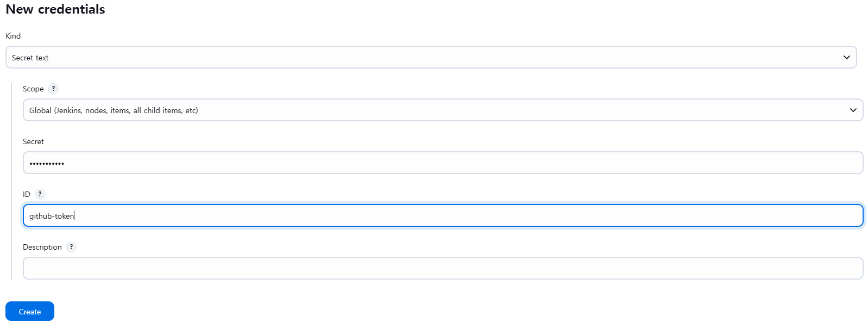This screenshot has height=334, width=868.
Task: Focus the empty Description text box
Action: [x=443, y=268]
